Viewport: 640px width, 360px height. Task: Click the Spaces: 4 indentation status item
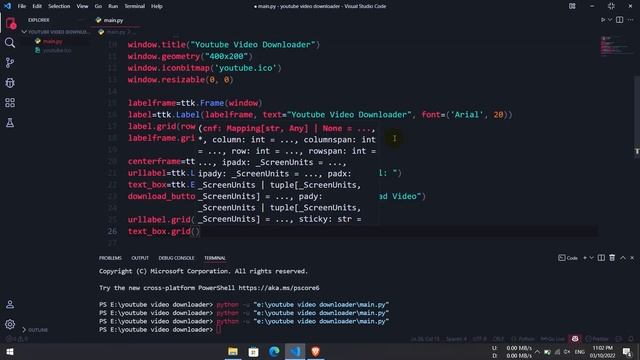coord(456,339)
